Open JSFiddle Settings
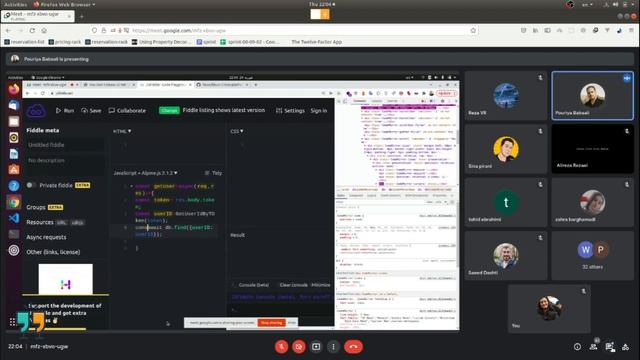 [x=290, y=111]
